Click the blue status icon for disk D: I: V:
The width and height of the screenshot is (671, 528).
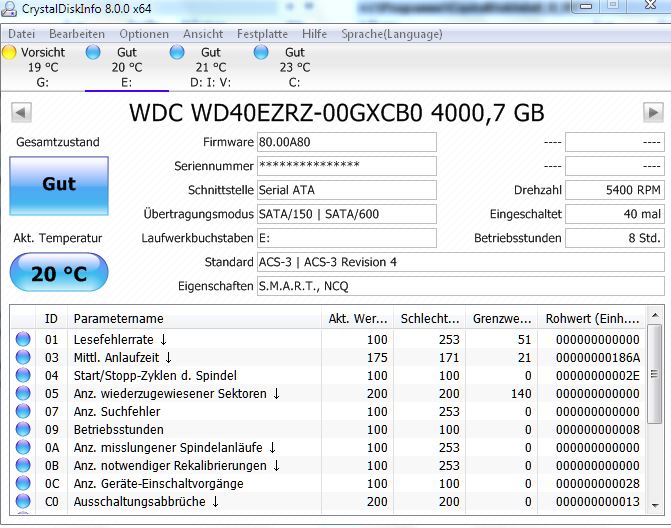(177, 52)
